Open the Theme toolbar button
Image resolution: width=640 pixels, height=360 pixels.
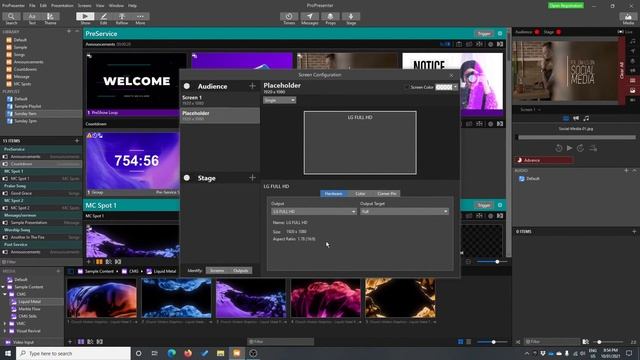pos(50,18)
